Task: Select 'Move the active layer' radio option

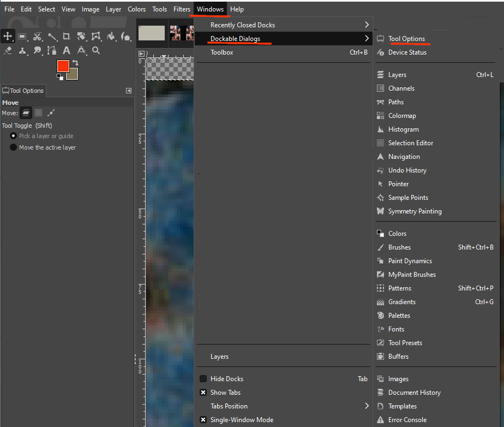Action: pyautogui.click(x=14, y=147)
